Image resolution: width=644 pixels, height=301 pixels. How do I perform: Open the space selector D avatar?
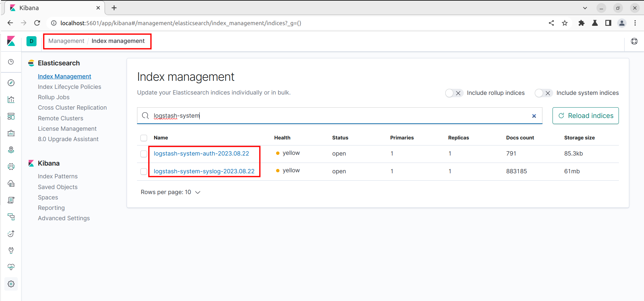click(x=31, y=41)
